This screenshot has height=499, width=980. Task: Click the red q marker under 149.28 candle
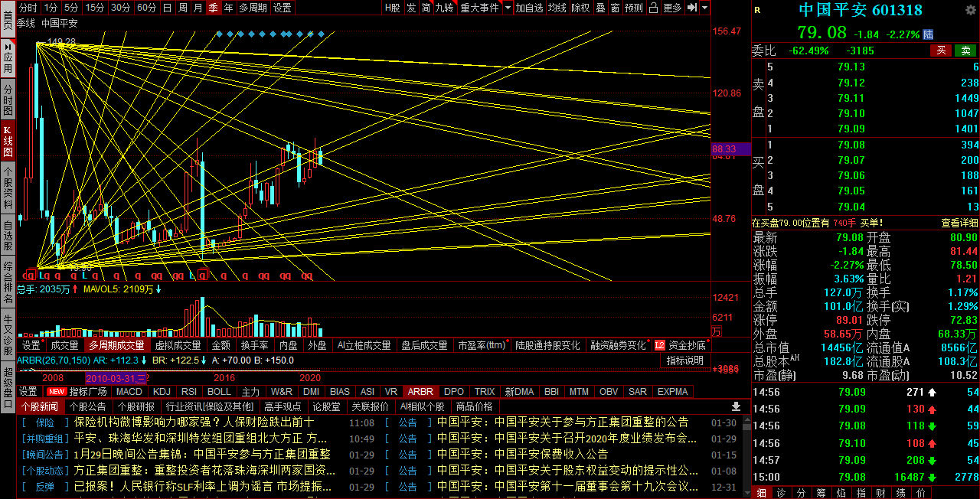pyautogui.click(x=30, y=275)
